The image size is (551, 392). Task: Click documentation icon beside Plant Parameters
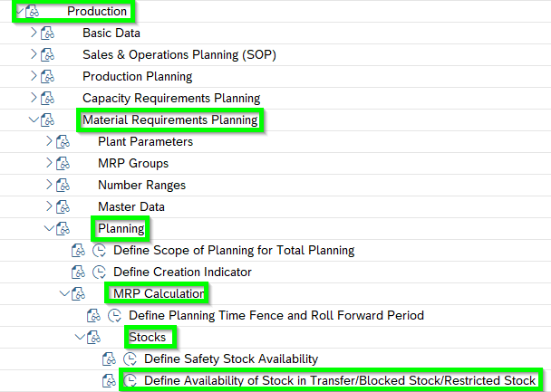coord(63,141)
